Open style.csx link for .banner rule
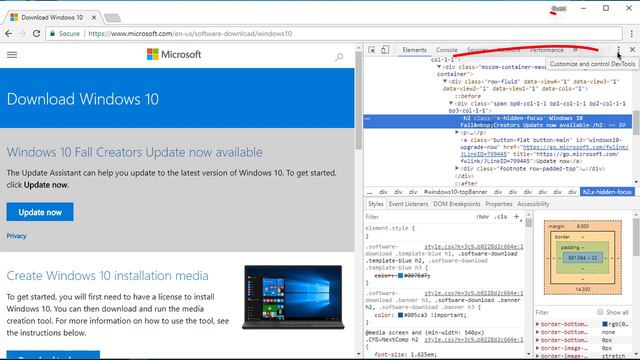 [x=474, y=293]
